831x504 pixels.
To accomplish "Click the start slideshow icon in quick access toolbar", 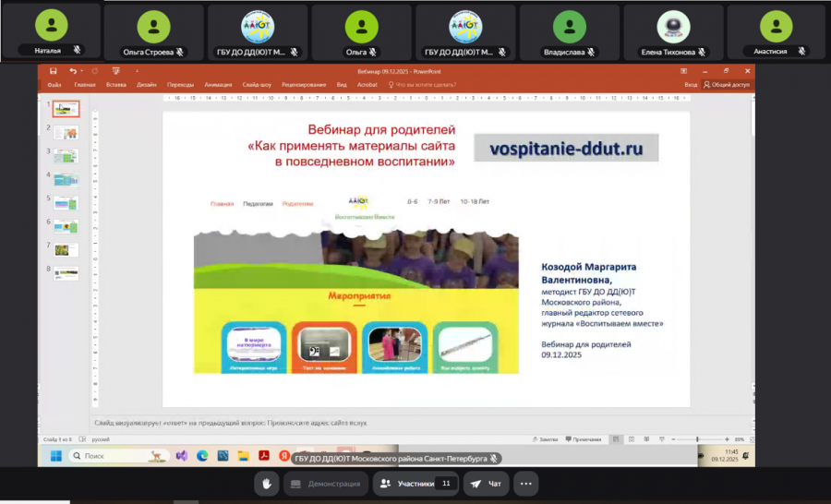I will coord(114,71).
